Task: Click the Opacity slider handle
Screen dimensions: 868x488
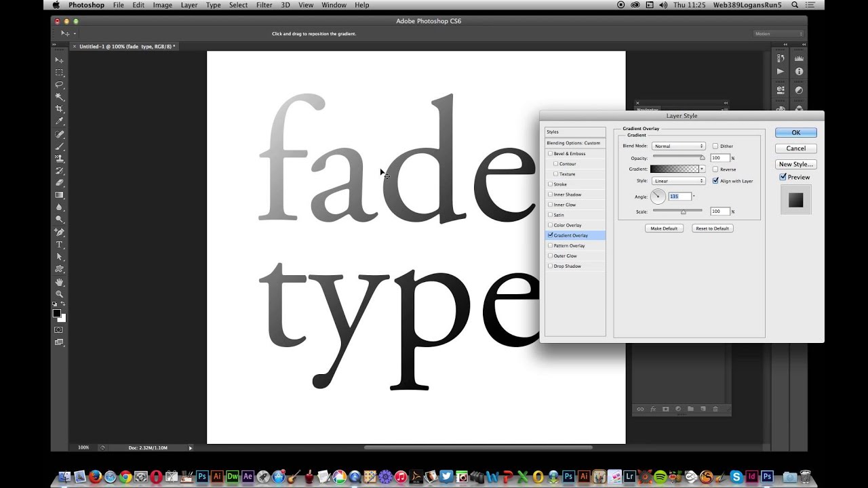Action: pos(703,159)
